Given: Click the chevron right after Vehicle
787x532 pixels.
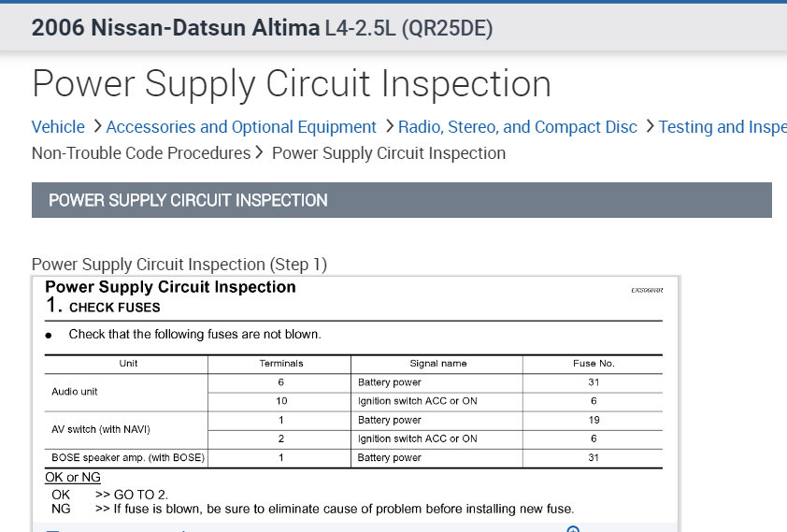Looking at the screenshot, I should pyautogui.click(x=97, y=127).
